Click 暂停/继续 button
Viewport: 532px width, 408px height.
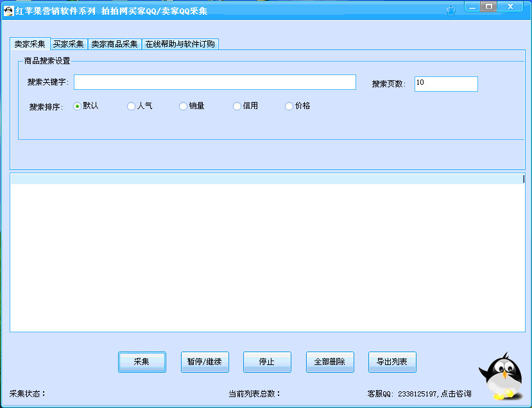[205, 362]
